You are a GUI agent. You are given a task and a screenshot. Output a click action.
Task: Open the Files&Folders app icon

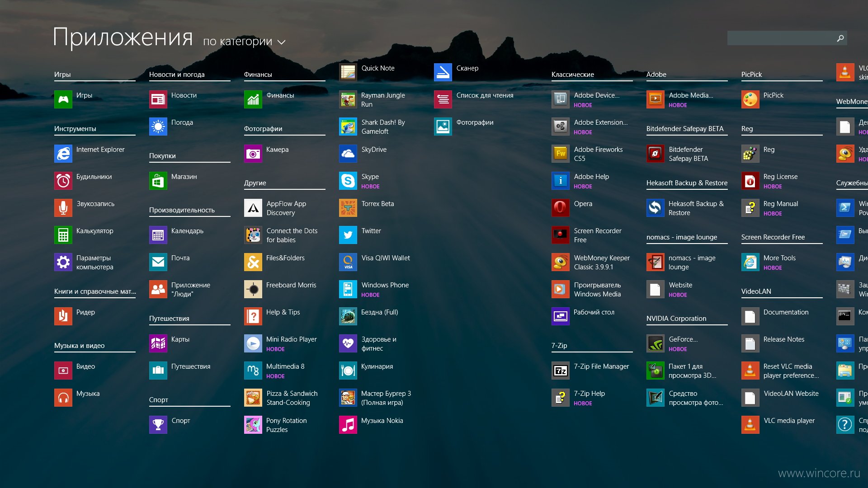pos(253,262)
